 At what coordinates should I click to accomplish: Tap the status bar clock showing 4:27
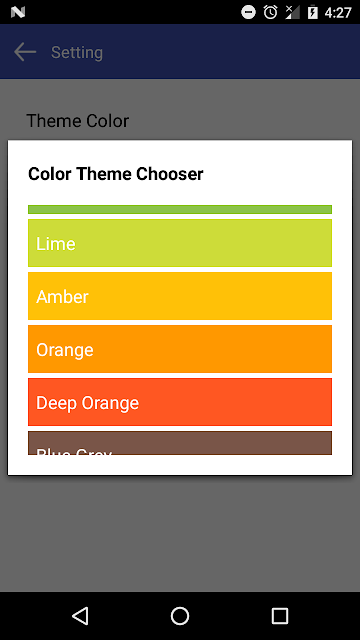point(338,13)
